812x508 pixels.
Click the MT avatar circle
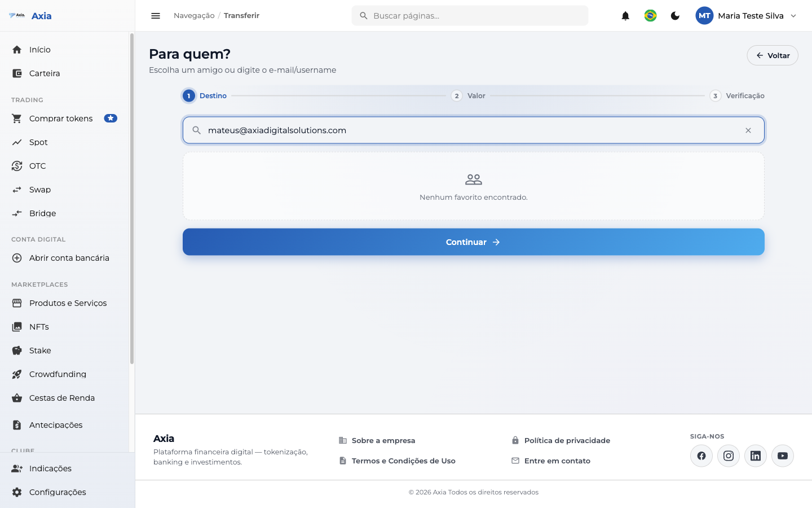[x=704, y=16]
